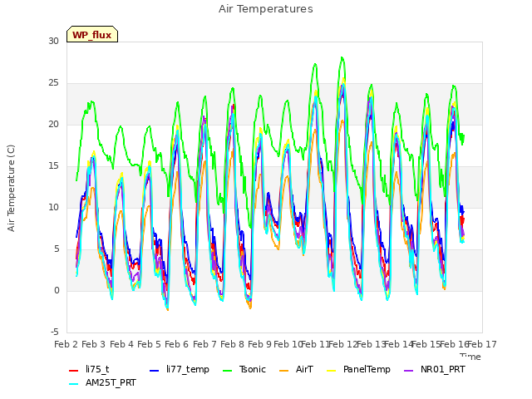This screenshot has height=399, width=532.
Task: Click the WP_flux annotation label
Action: point(92,35)
